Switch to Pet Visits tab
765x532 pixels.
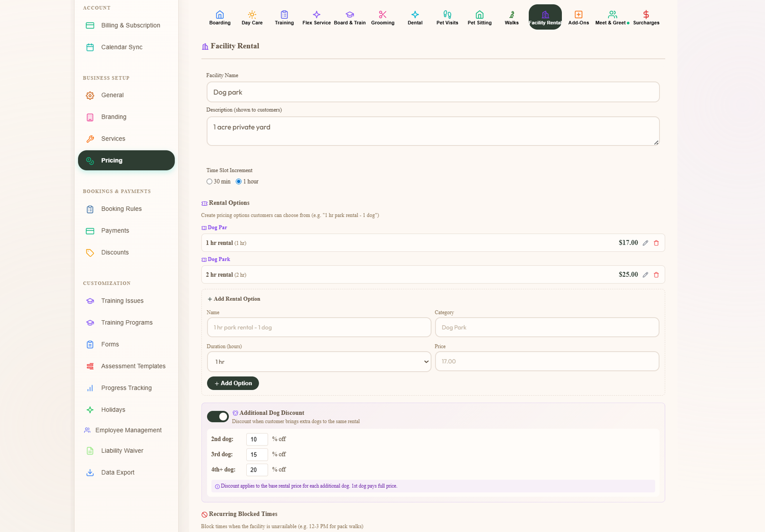pyautogui.click(x=447, y=17)
